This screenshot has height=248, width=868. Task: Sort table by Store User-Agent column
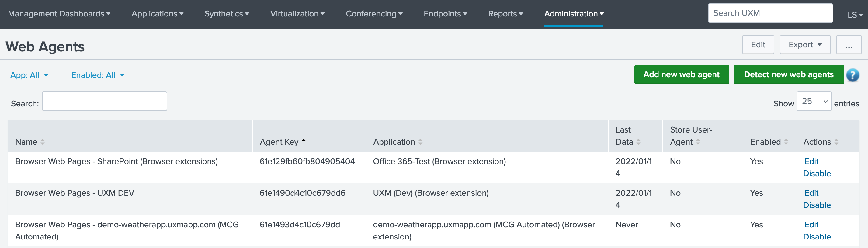click(685, 142)
